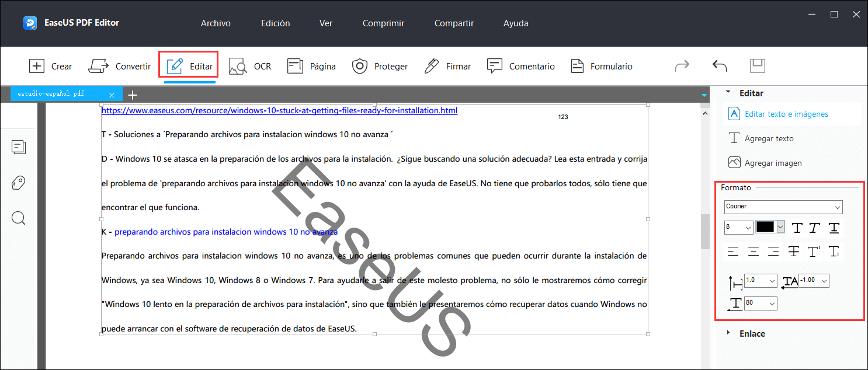868x370 pixels.
Task: Open the tab list dropdown arrow
Action: 704,95
